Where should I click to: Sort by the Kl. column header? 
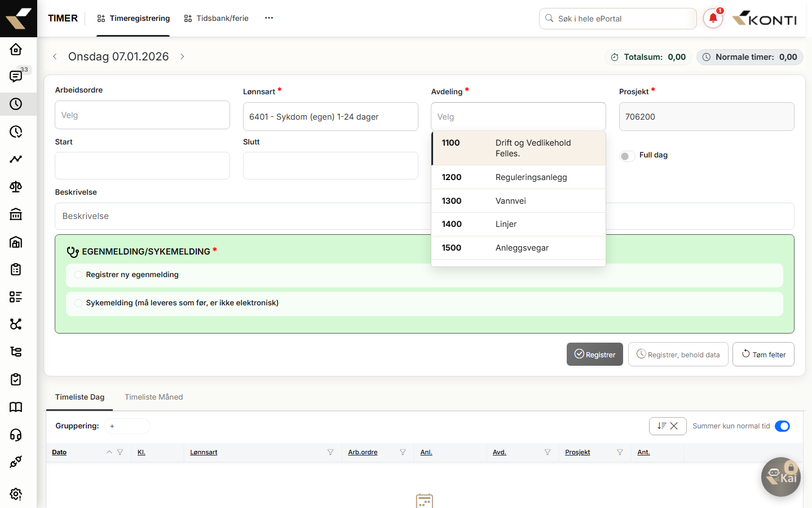(x=142, y=452)
